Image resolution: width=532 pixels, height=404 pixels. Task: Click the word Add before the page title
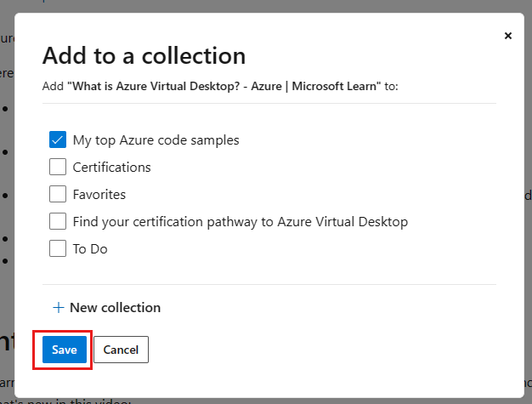point(52,86)
